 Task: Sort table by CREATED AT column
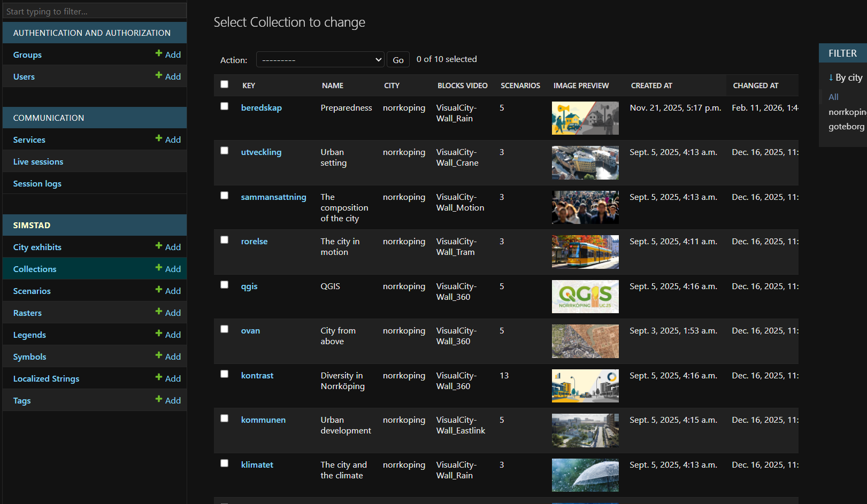[x=651, y=86]
